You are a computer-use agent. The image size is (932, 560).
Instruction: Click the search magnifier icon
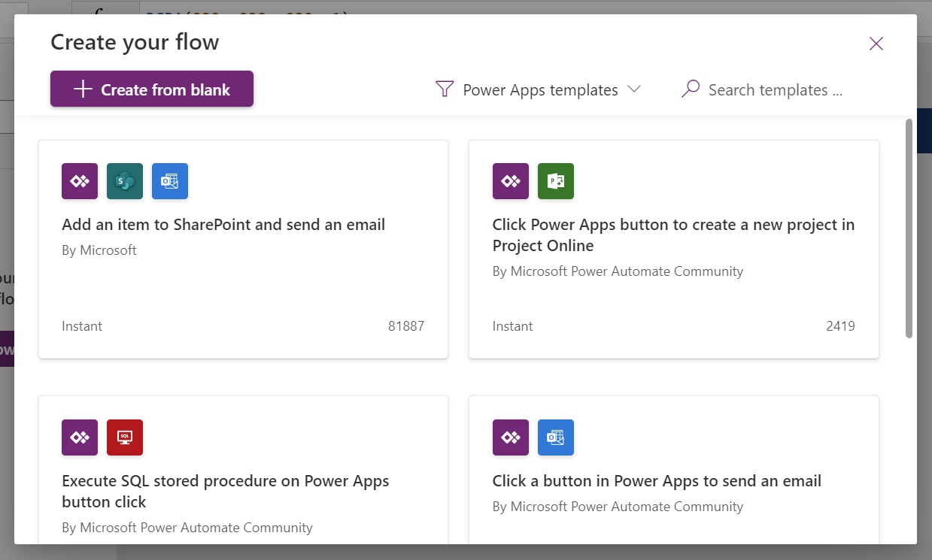click(690, 89)
